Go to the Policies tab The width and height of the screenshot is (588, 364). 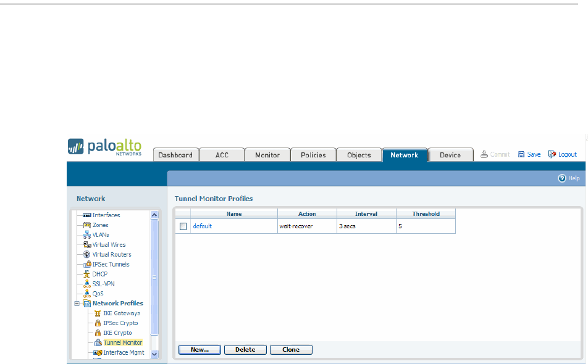coord(313,155)
